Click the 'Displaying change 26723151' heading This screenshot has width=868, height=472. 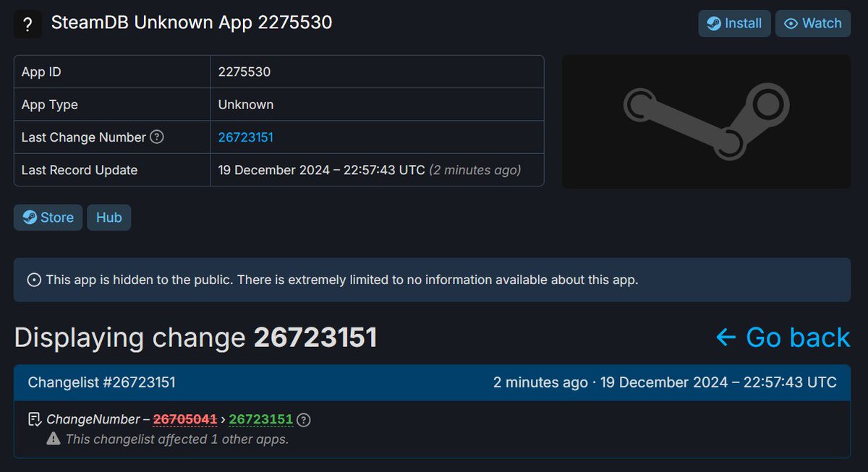click(x=195, y=338)
